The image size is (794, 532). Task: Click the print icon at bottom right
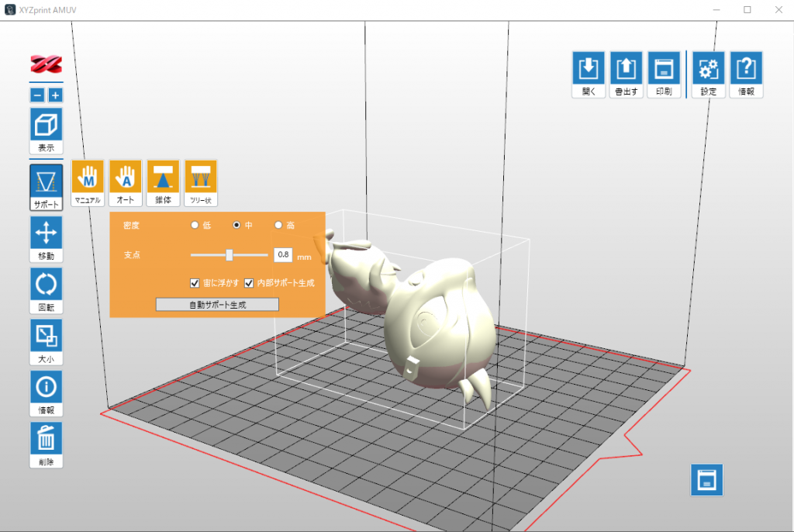coord(707,480)
